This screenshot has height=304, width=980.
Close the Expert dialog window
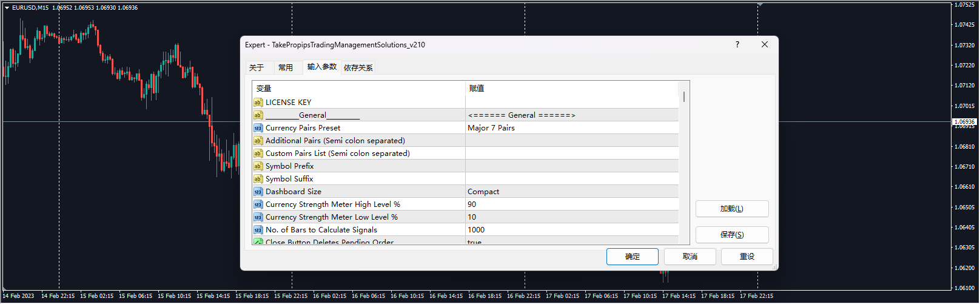pyautogui.click(x=765, y=44)
